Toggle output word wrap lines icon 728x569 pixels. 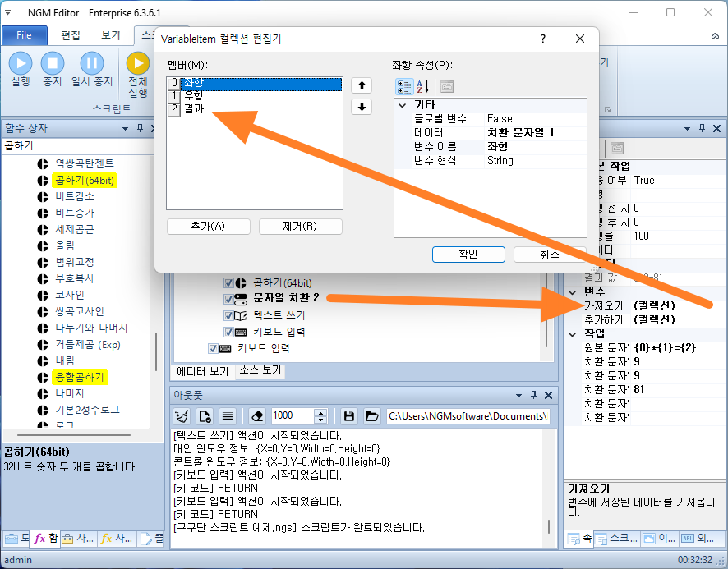[x=227, y=416]
